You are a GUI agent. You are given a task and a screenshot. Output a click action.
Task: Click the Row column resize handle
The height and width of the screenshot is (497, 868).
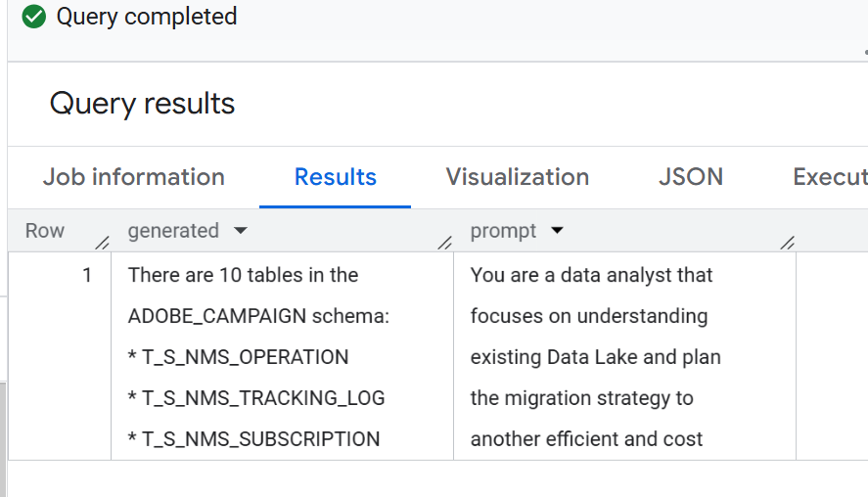[x=103, y=243]
